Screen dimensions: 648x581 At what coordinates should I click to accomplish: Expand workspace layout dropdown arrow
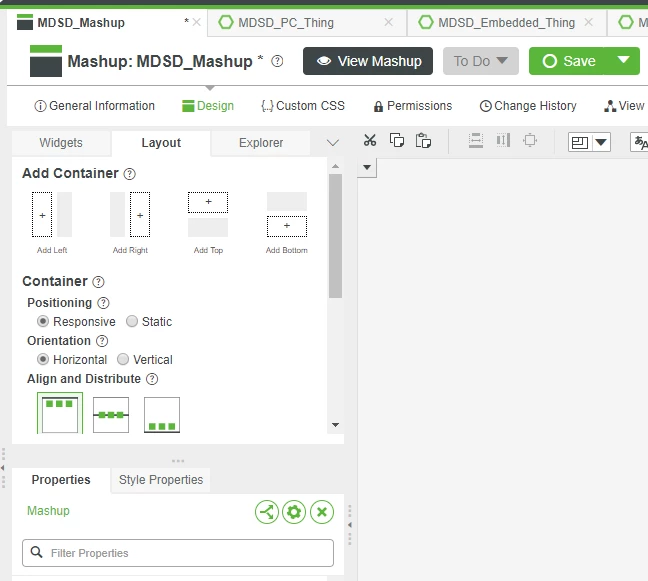(601, 143)
